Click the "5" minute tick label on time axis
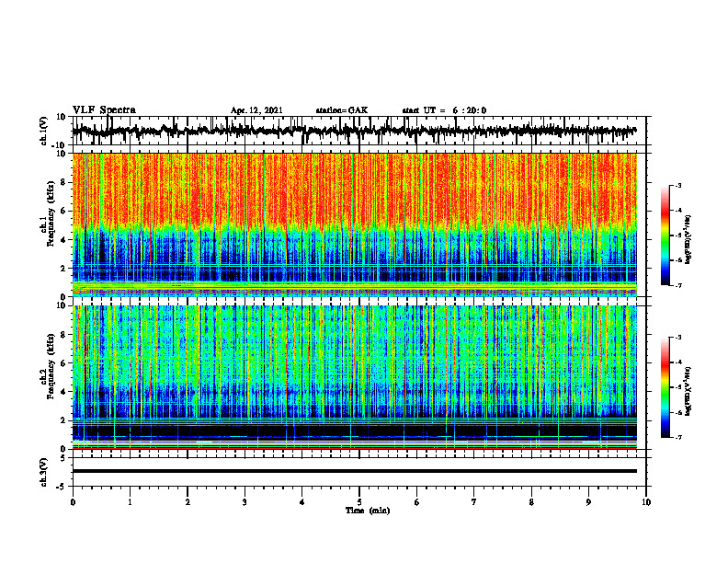The height and width of the screenshot is (563, 728). coord(359,502)
